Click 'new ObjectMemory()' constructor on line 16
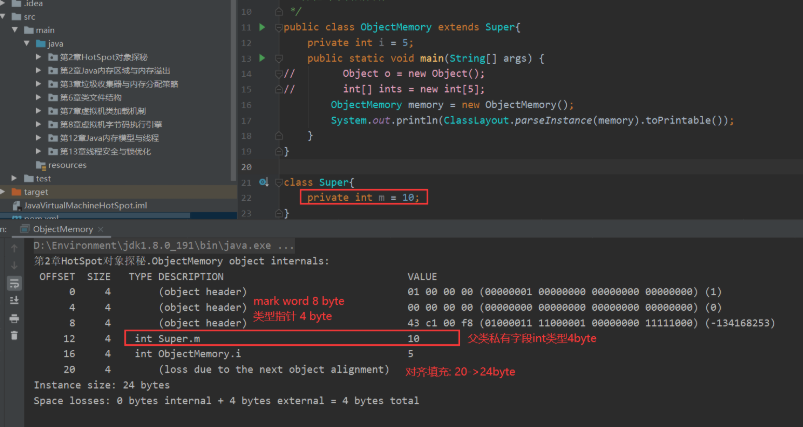This screenshot has width=803, height=427. 515,105
